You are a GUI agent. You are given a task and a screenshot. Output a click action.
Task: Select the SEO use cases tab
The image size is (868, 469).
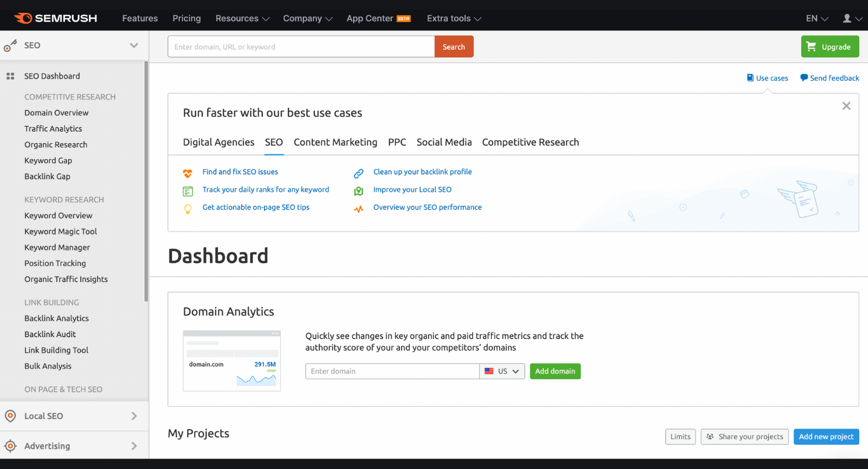point(274,142)
